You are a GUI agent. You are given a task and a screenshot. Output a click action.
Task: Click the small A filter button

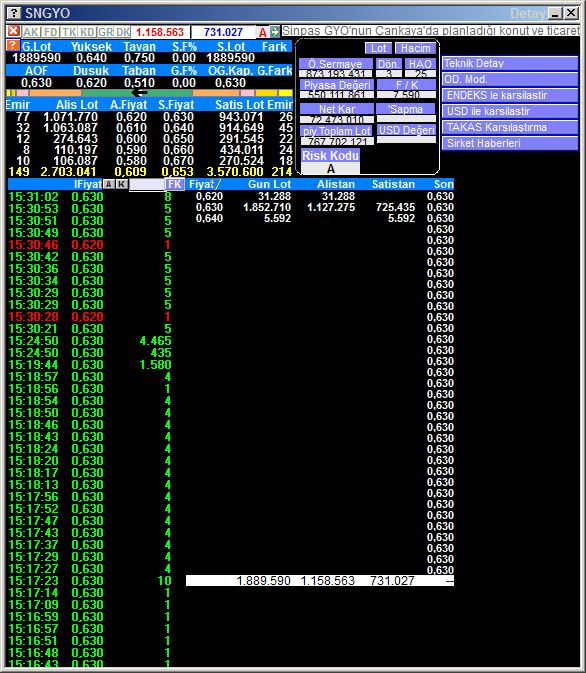[109, 184]
